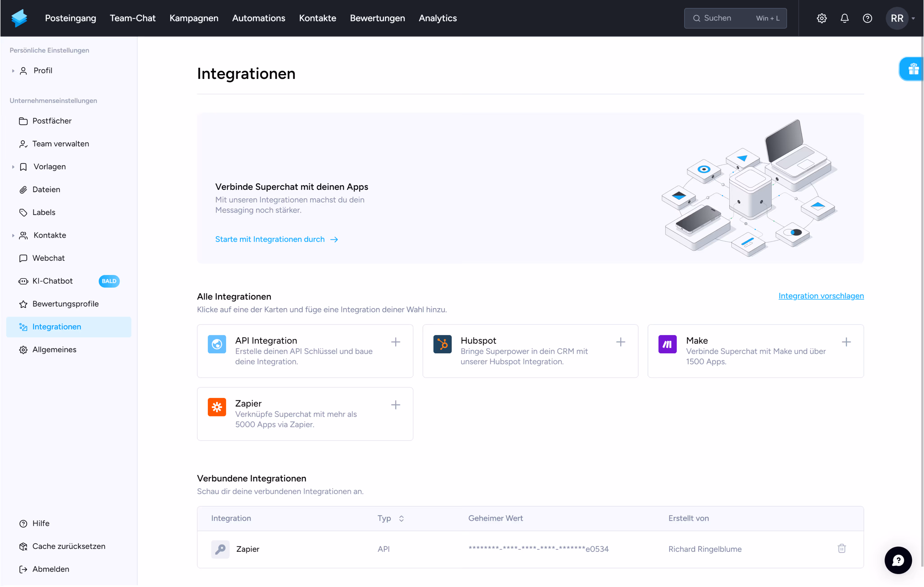Open the settings gear in top bar
Image resolution: width=924 pixels, height=587 pixels.
pos(822,18)
